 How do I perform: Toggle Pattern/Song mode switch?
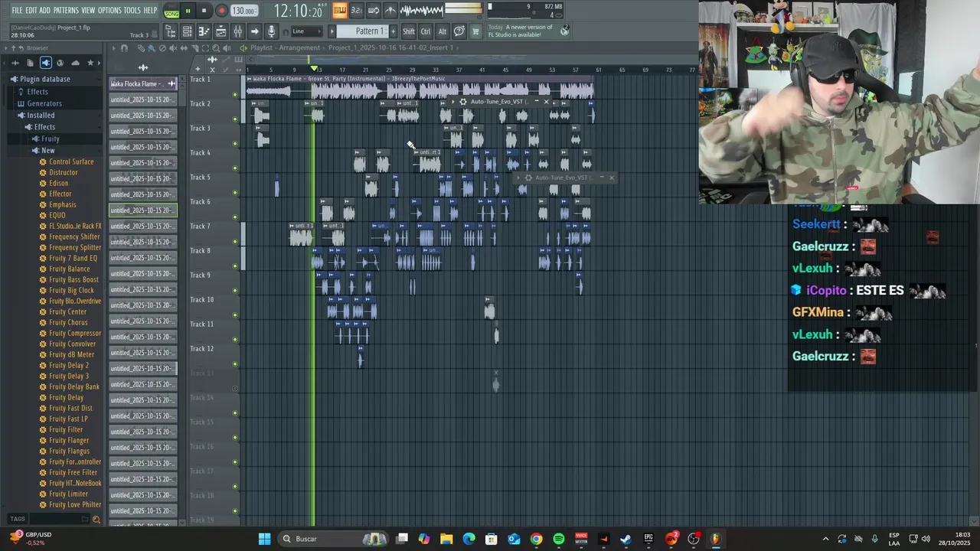171,11
